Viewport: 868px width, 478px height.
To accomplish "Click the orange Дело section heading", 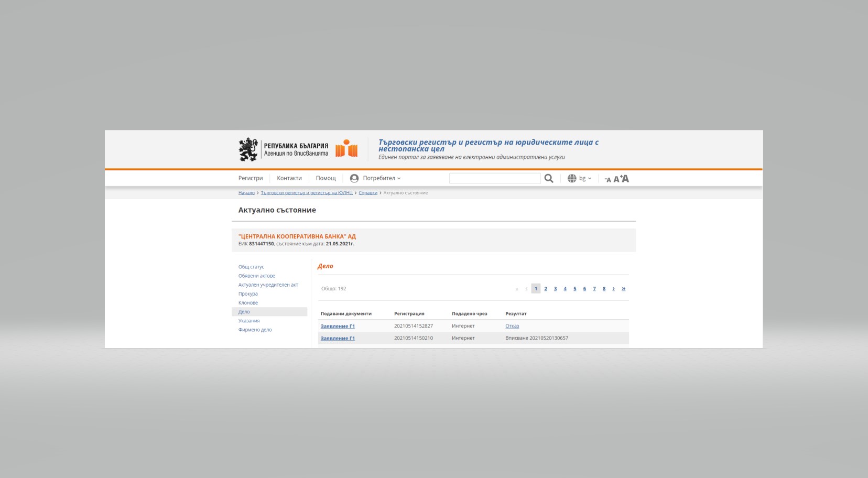I will [325, 266].
